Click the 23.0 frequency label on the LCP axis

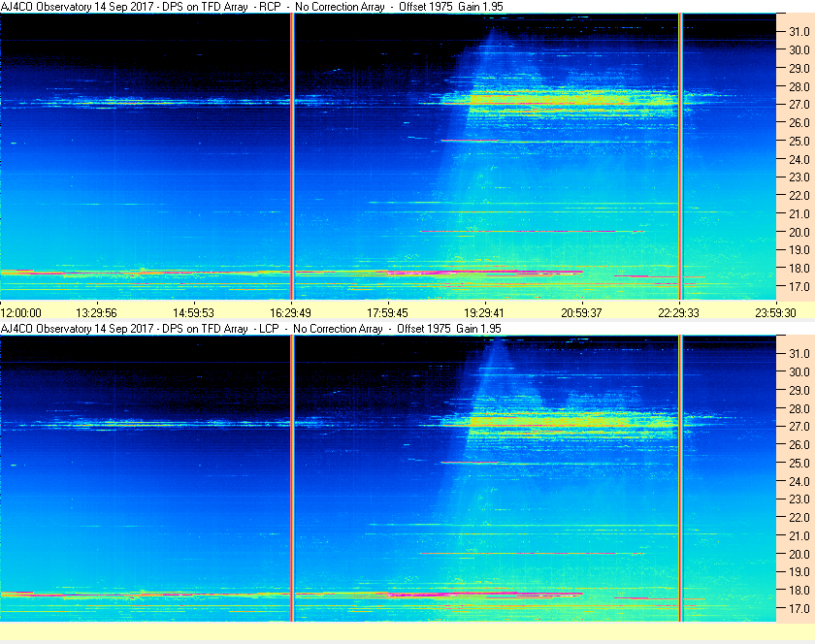[x=799, y=499]
